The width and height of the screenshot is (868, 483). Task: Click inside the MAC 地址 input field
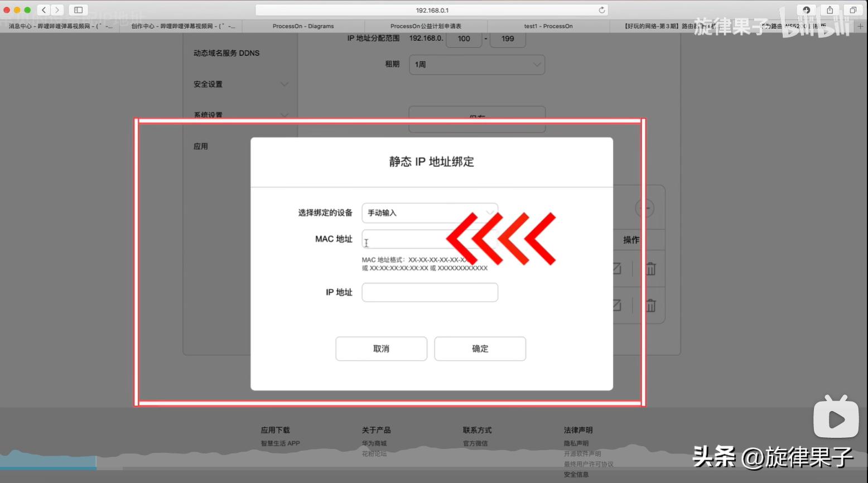430,239
